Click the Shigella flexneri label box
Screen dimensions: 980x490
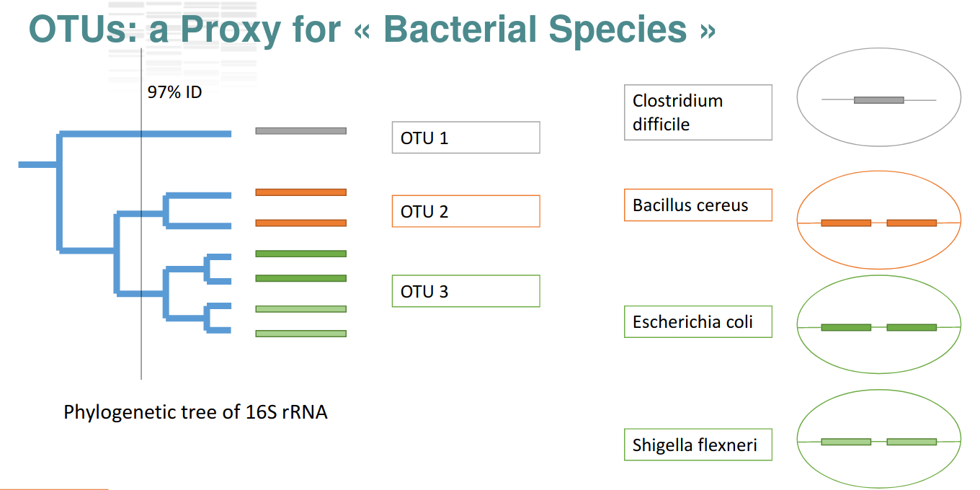[698, 445]
